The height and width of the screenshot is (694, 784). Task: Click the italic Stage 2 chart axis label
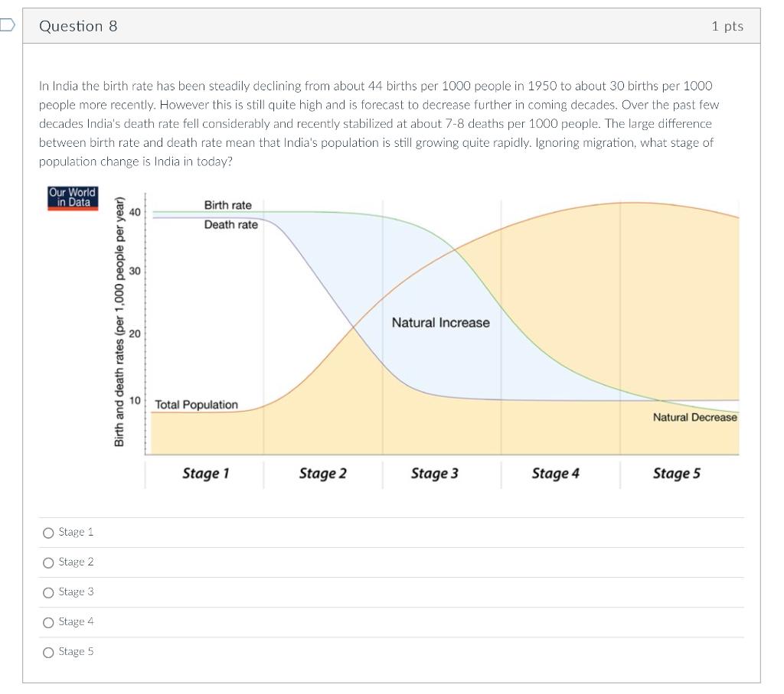point(322,474)
